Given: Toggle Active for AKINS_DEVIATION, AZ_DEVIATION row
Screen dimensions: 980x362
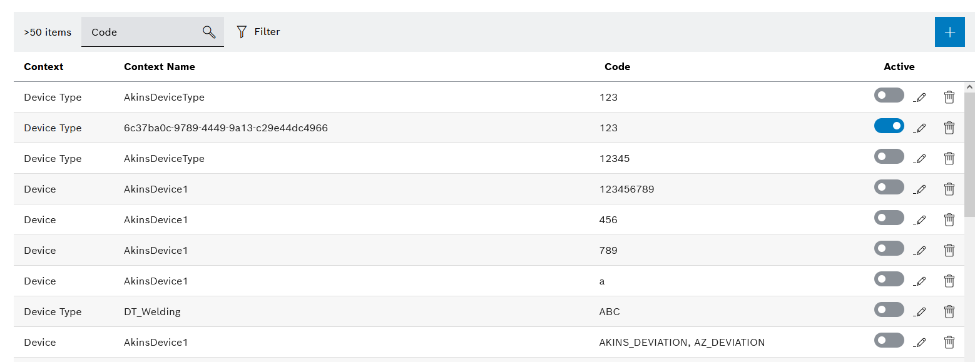Looking at the screenshot, I should pos(889,340).
